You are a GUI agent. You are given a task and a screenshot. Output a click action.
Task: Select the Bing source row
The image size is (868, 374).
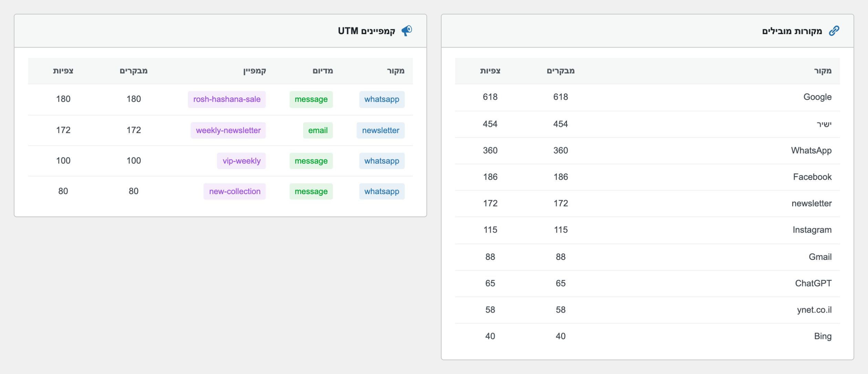tap(647, 336)
